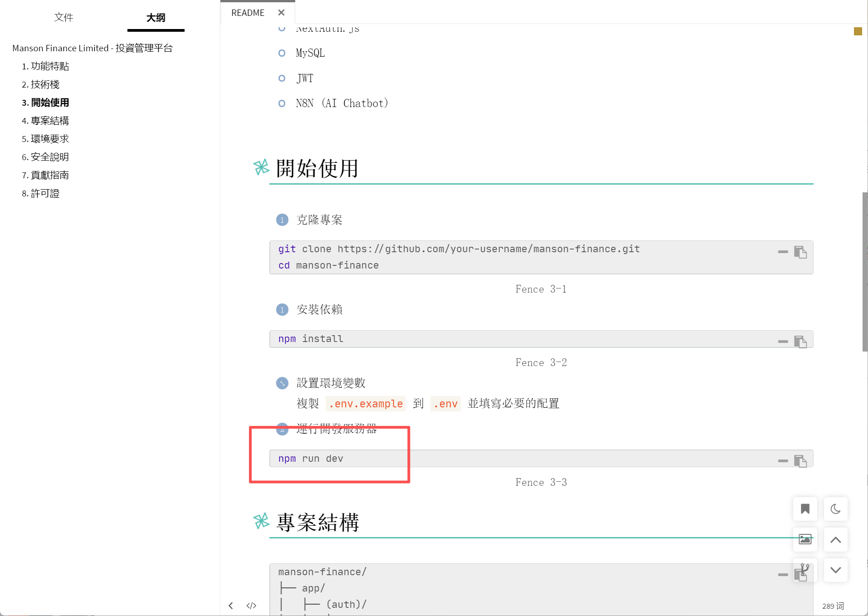Copy the git clone code block
The width and height of the screenshot is (868, 616).
coord(800,252)
